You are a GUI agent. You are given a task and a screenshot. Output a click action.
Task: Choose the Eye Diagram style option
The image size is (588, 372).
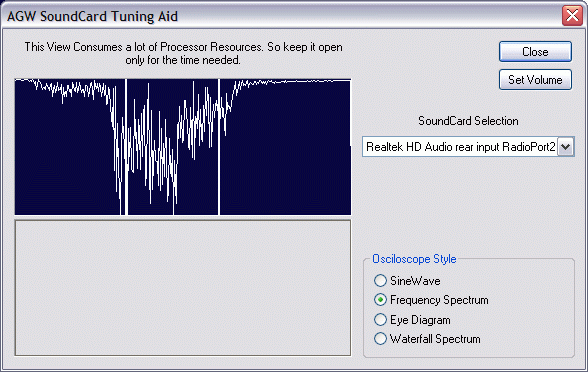[x=380, y=320]
